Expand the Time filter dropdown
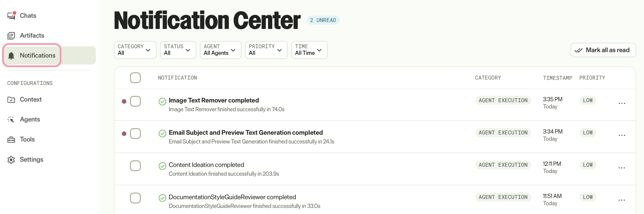This screenshot has height=214, width=644. pyautogui.click(x=309, y=50)
